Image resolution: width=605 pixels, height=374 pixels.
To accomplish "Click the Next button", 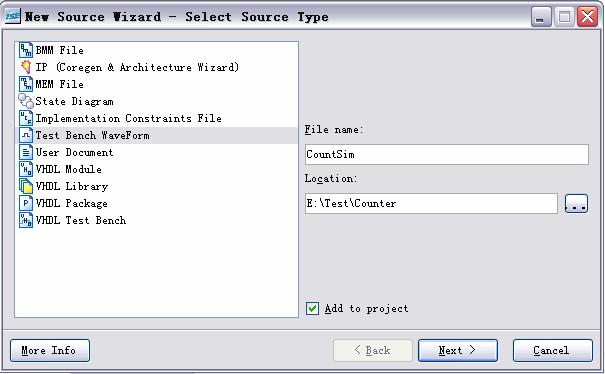I will (458, 350).
